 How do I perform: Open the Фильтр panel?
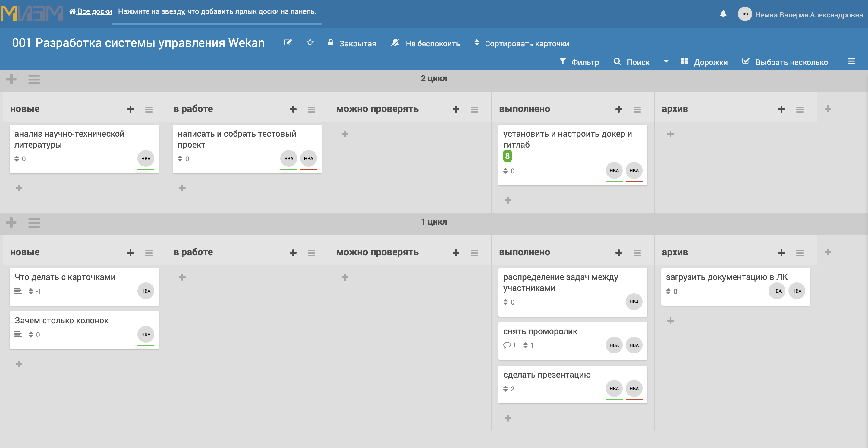pyautogui.click(x=579, y=62)
